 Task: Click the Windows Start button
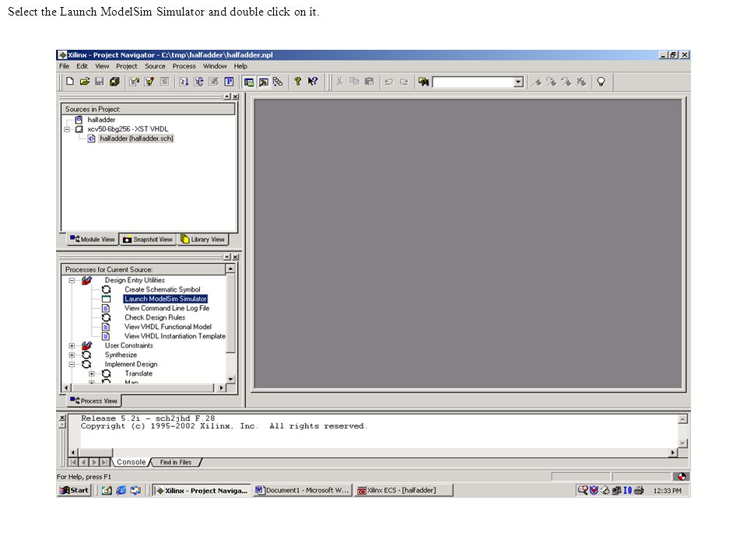[x=75, y=490]
